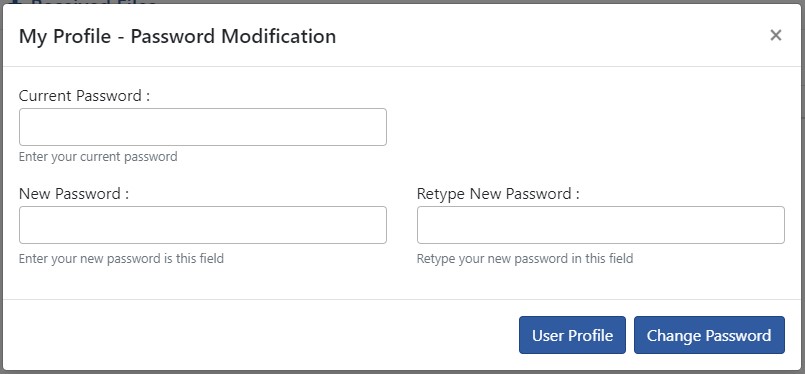Focus the Current Password input field
This screenshot has height=374, width=805.
pos(203,127)
